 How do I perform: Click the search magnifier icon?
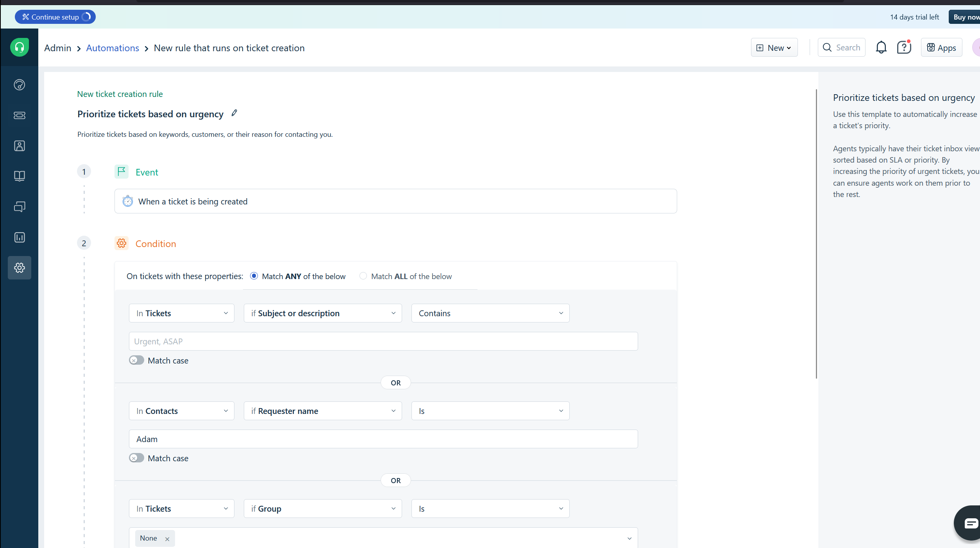coord(827,47)
